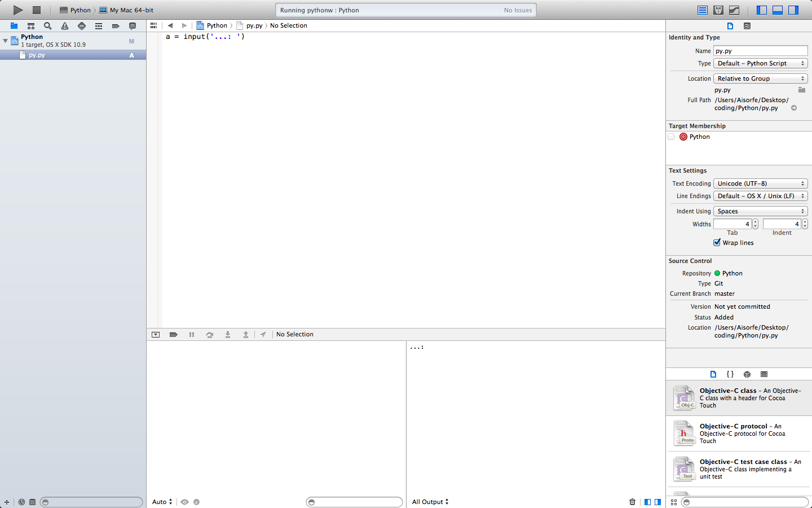Open the Text Encoding dropdown
This screenshot has height=508, width=812.
point(761,183)
